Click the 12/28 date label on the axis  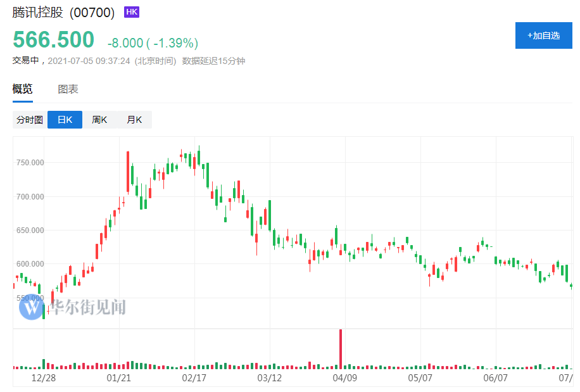pos(44,378)
